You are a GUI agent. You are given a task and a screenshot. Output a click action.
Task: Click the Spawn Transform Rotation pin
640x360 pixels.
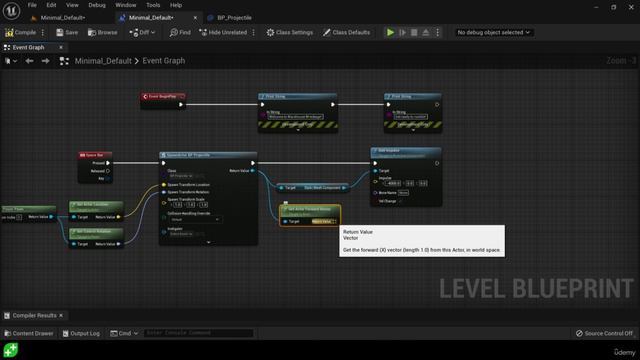tap(164, 192)
